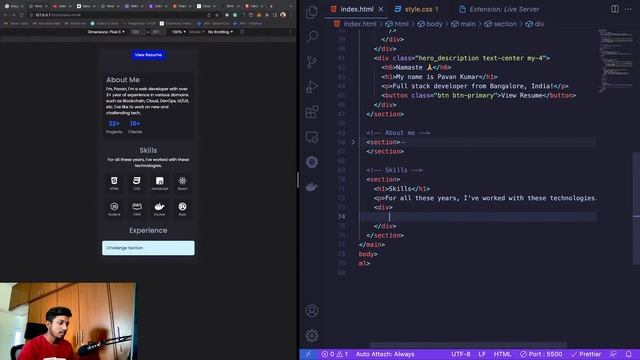Click the code minimap
The image size is (640, 360).
tap(616, 60)
